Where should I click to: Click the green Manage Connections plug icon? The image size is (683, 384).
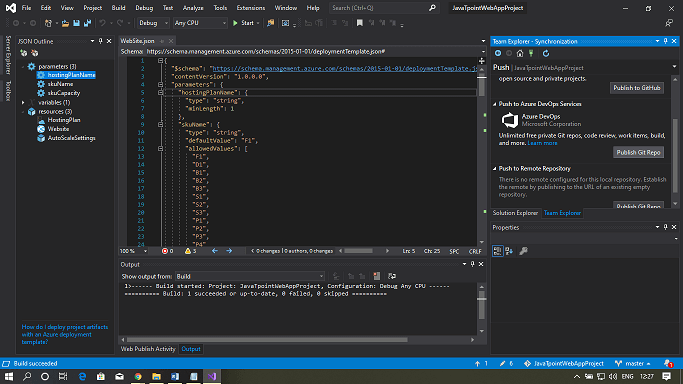click(531, 53)
